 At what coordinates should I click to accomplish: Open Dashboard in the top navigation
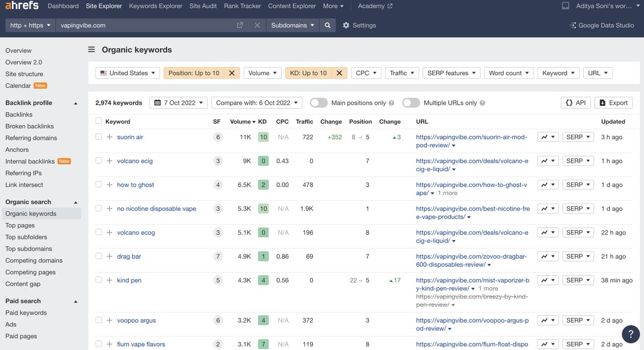tap(63, 6)
